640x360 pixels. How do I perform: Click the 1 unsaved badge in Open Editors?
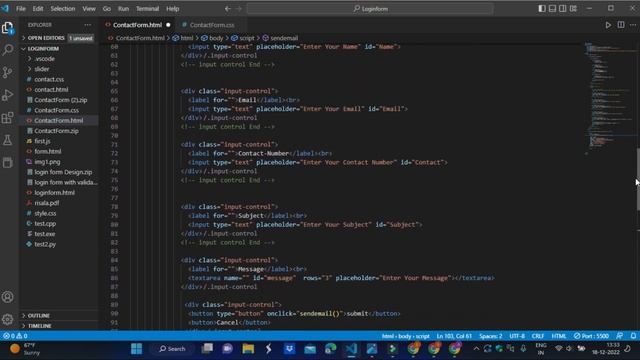pos(80,38)
